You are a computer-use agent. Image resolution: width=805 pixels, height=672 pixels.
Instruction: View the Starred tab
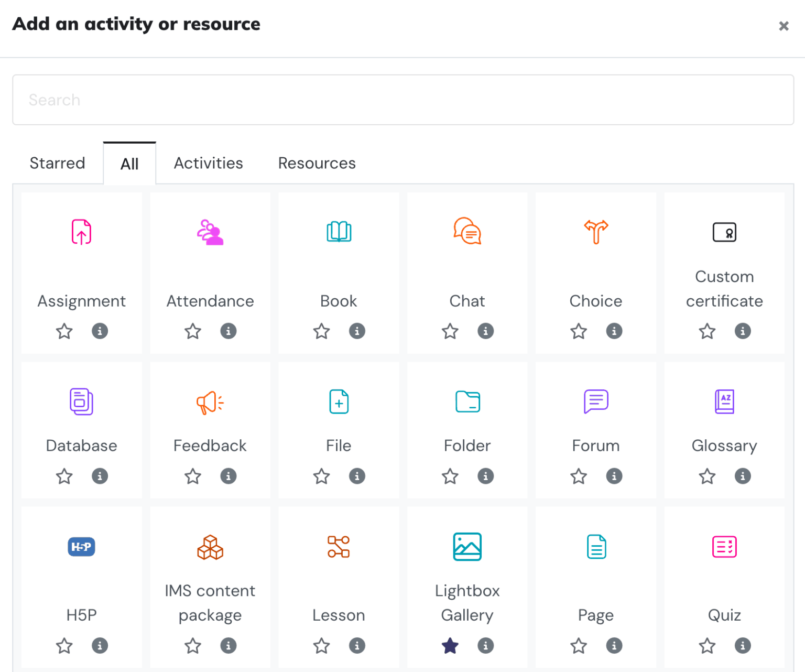pos(57,163)
